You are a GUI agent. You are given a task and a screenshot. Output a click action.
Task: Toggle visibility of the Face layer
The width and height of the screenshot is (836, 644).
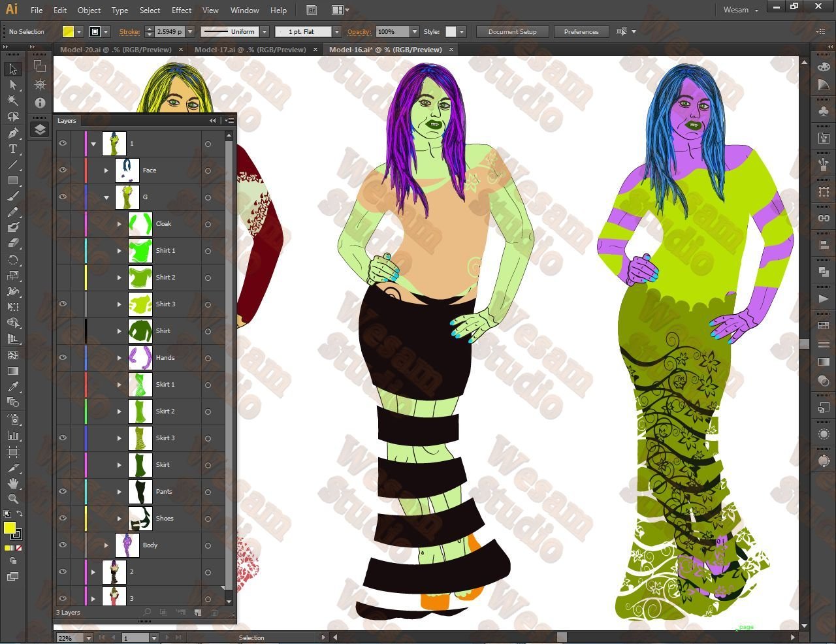pos(63,170)
